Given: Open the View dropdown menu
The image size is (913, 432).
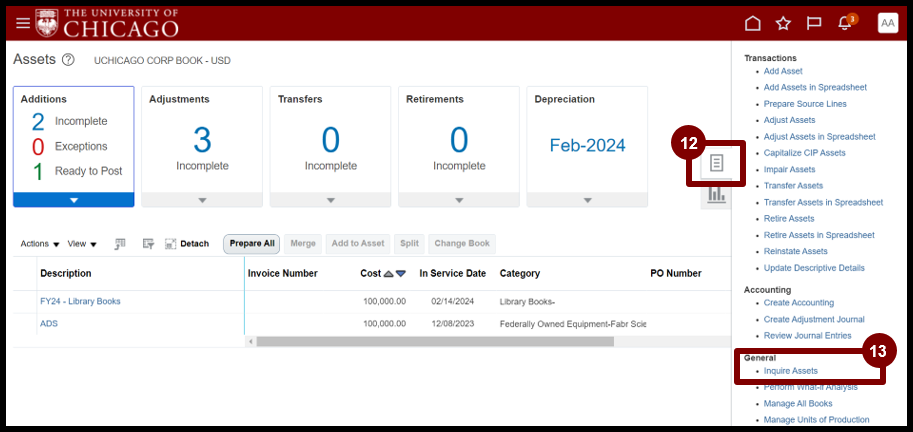Looking at the screenshot, I should pyautogui.click(x=82, y=244).
